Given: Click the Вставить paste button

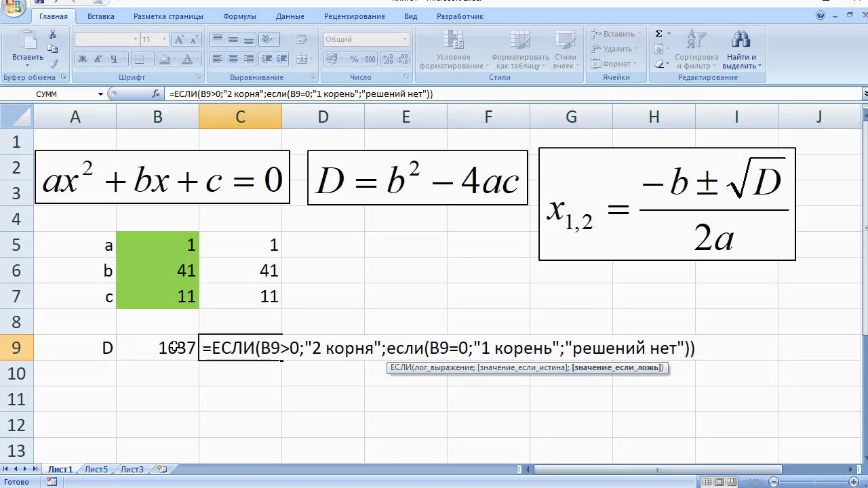Looking at the screenshot, I should click(x=27, y=49).
